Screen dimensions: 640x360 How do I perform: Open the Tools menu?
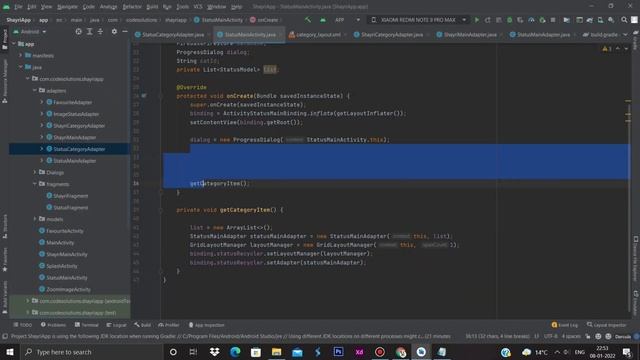[x=182, y=7]
